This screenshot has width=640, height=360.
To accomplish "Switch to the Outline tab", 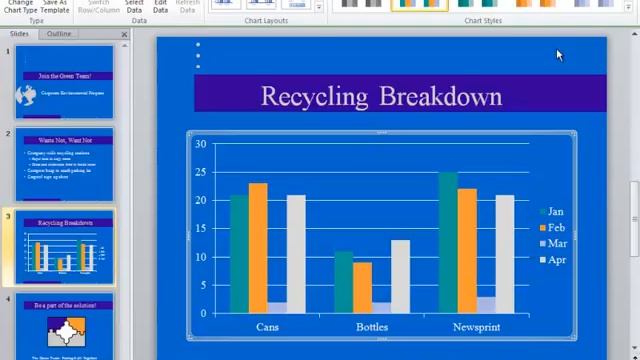I will 59,34.
